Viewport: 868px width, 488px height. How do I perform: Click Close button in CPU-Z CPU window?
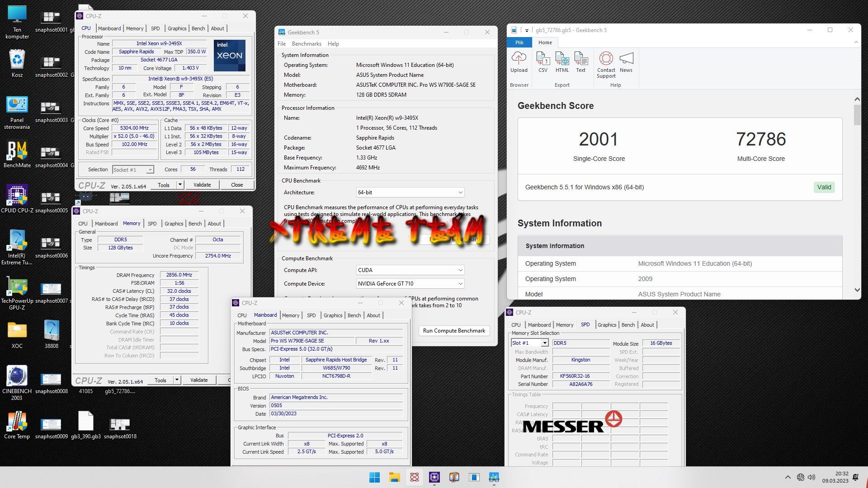click(237, 185)
